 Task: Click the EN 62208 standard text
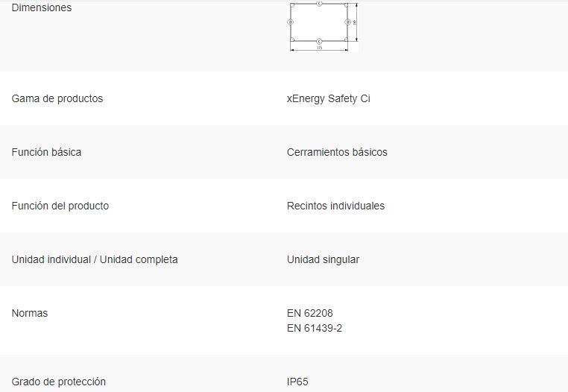pyautogui.click(x=309, y=313)
